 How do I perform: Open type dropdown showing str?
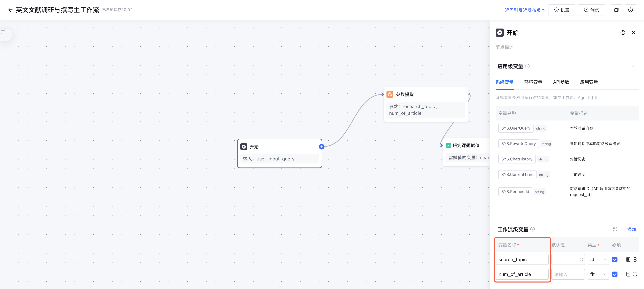click(598, 259)
